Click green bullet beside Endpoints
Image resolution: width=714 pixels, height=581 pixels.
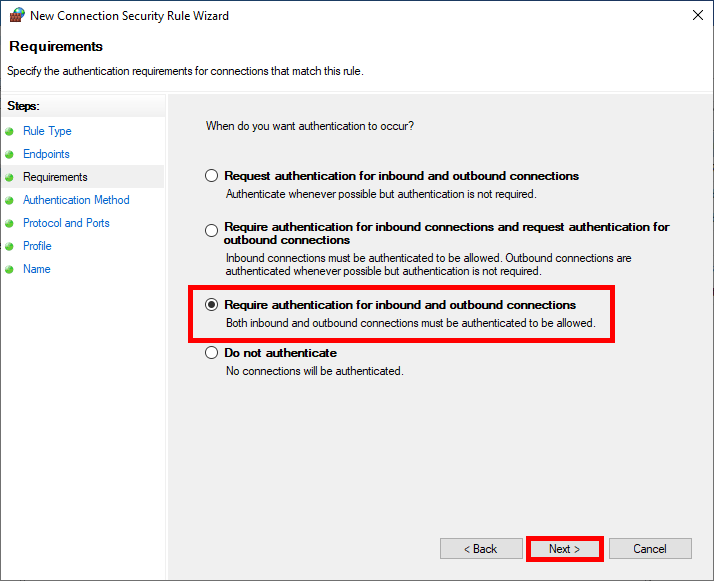click(9, 154)
